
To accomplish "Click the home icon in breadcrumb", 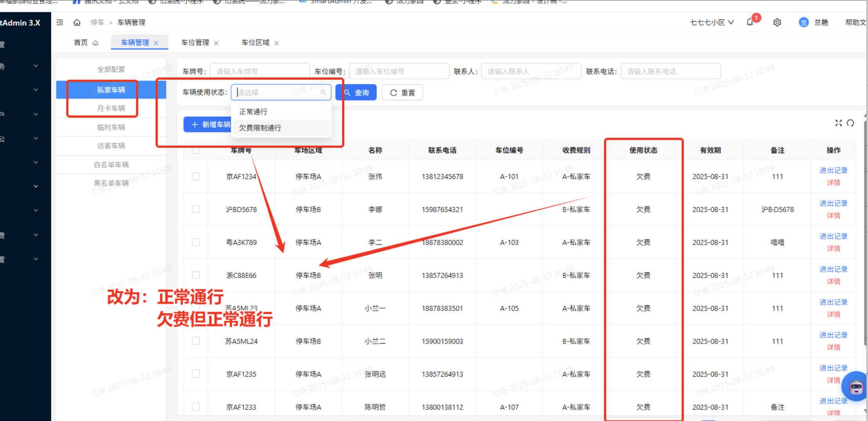I will [x=77, y=22].
